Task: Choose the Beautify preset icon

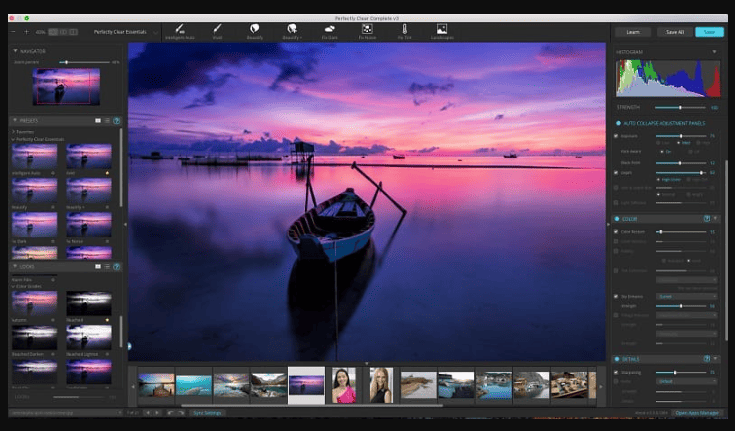Action: (x=255, y=29)
